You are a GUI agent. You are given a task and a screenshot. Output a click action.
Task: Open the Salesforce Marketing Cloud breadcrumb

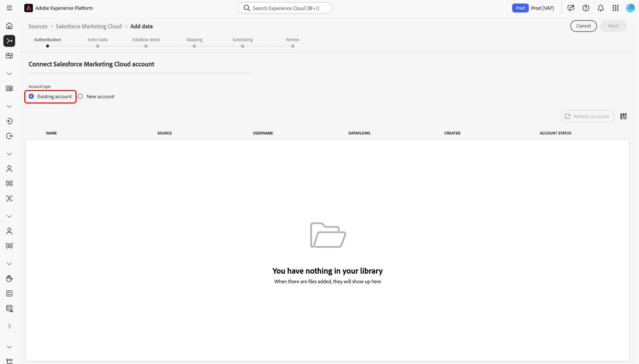tap(89, 26)
